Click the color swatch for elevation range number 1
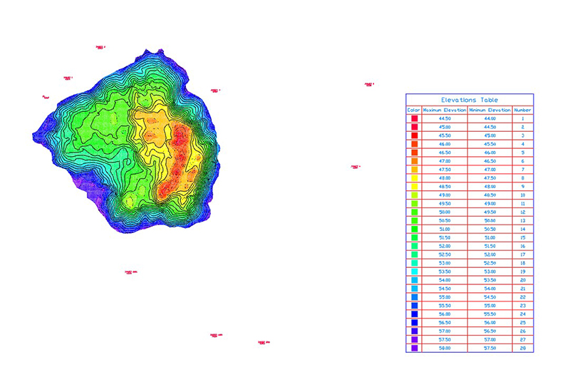 coord(413,118)
